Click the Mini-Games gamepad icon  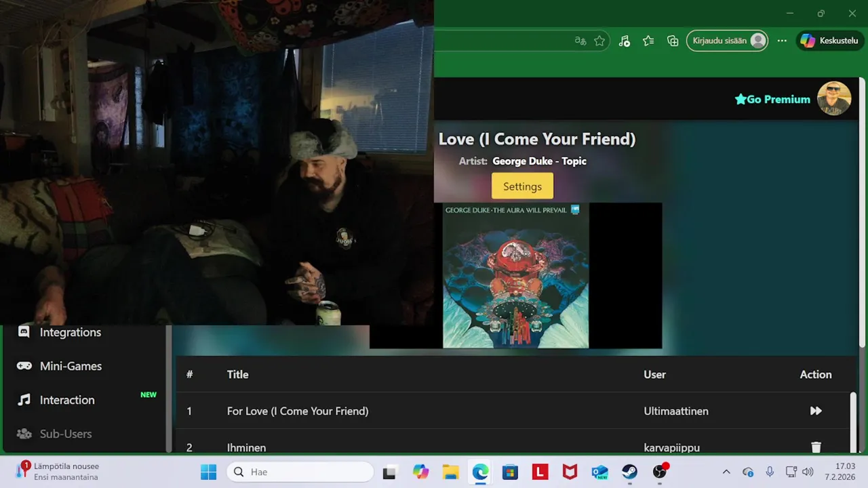coord(24,366)
